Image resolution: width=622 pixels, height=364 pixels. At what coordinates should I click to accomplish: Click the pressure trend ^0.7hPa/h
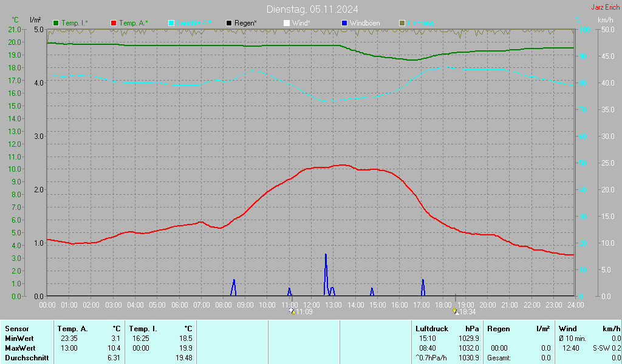(431, 358)
